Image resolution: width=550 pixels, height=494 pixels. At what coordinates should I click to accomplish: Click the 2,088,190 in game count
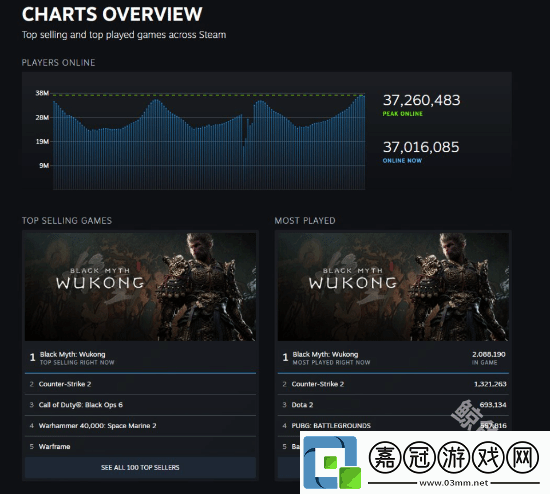pyautogui.click(x=489, y=354)
